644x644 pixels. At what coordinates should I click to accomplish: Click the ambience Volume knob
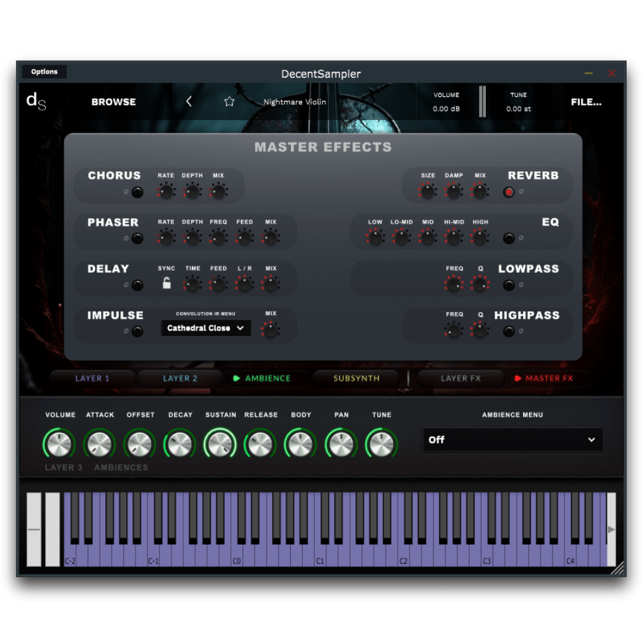(59, 443)
